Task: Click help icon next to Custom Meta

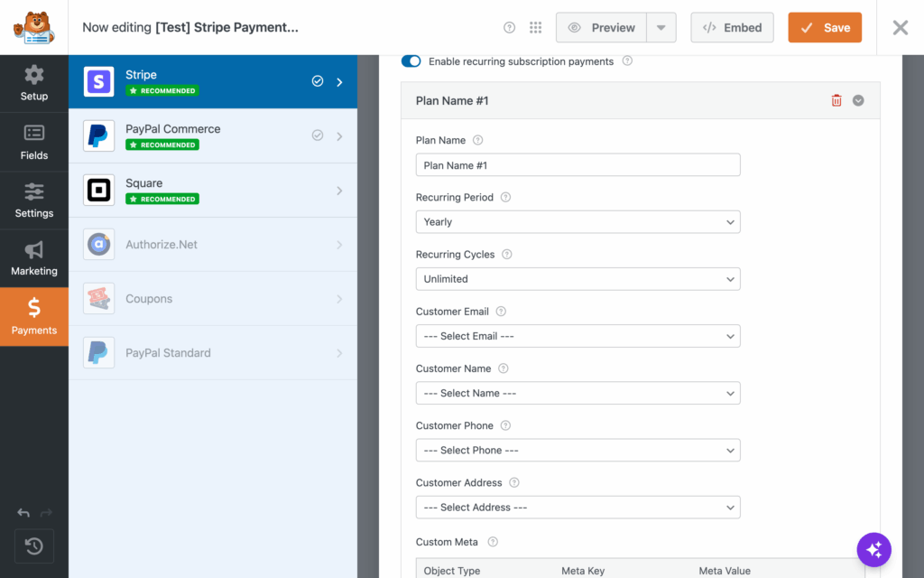Action: pyautogui.click(x=494, y=542)
